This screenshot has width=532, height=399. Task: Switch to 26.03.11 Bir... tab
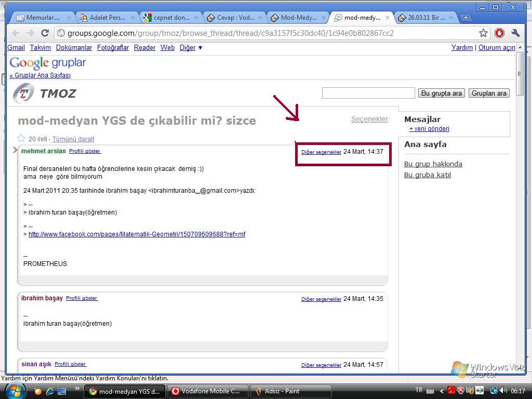pyautogui.click(x=426, y=18)
